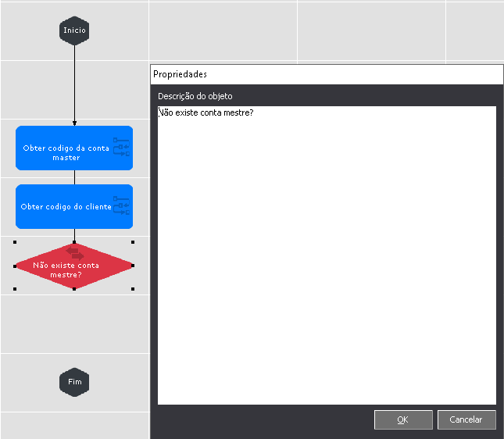Viewport: 504px width, 439px height.
Task: Click the top-middle selection handle of the diamond
Action: [74, 242]
